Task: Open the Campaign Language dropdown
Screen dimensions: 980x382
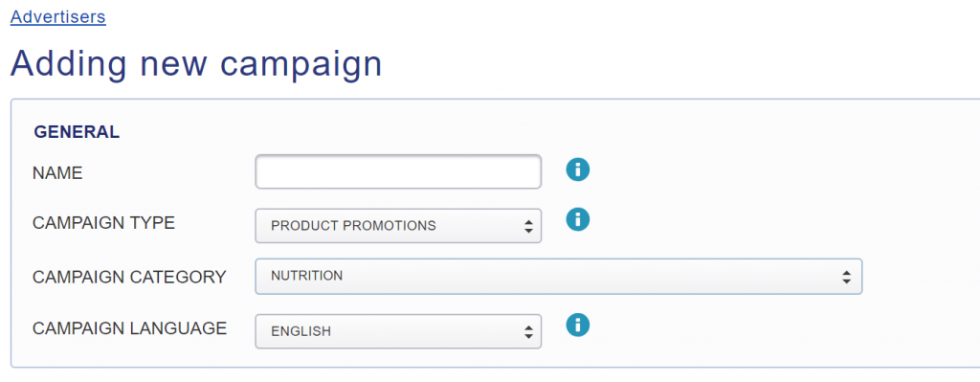Action: coord(398,331)
